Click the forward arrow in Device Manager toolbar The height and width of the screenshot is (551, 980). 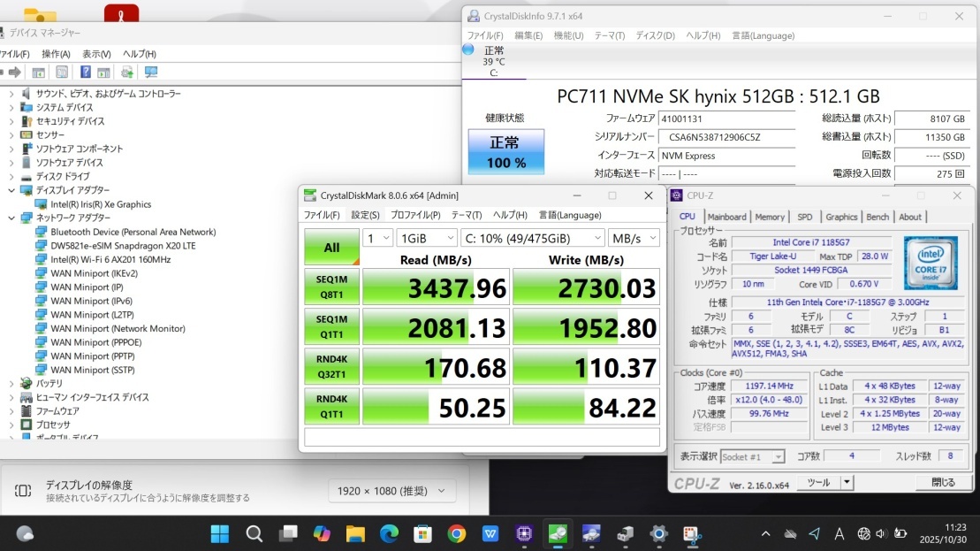[x=14, y=73]
